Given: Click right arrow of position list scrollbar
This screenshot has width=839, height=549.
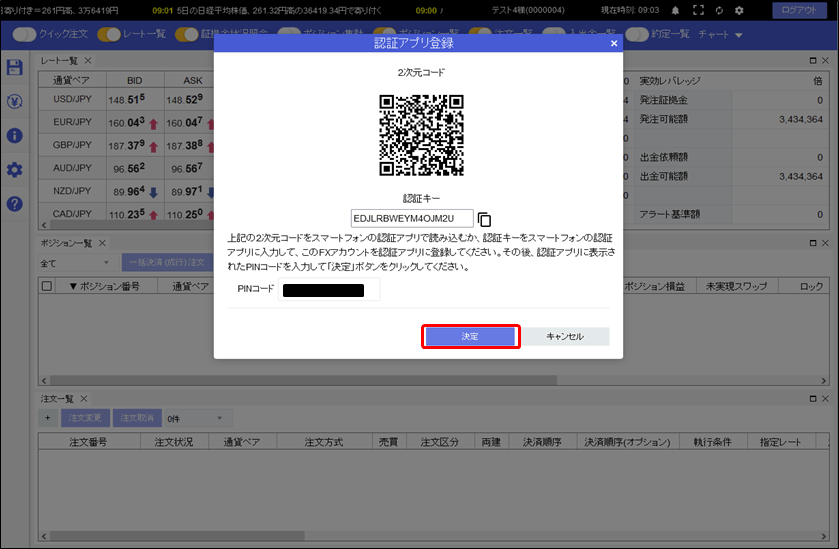Looking at the screenshot, I should [x=824, y=380].
